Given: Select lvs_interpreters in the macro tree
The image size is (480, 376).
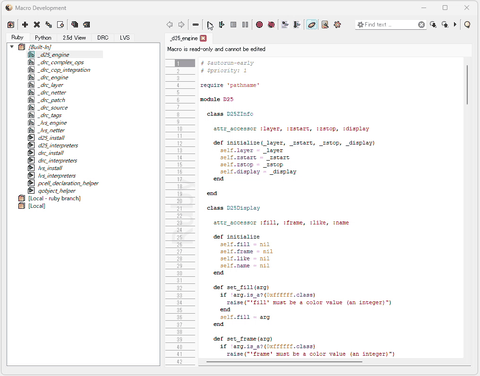Looking at the screenshot, I should tap(57, 176).
